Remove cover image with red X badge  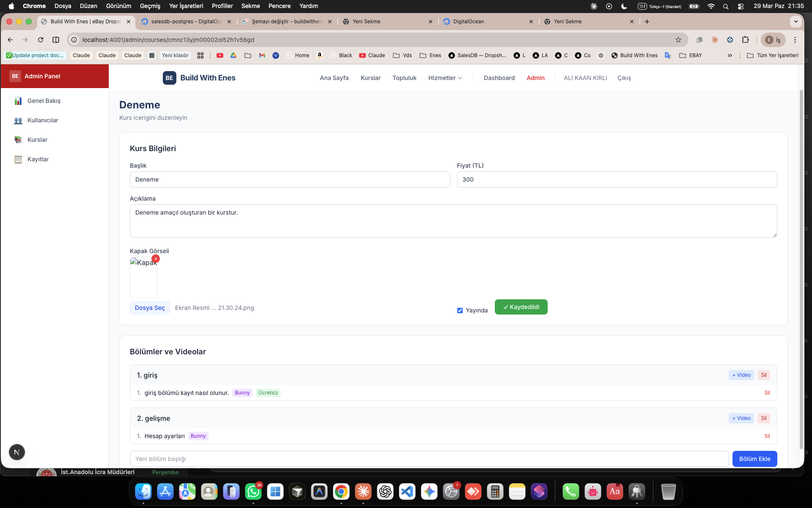coord(156,259)
